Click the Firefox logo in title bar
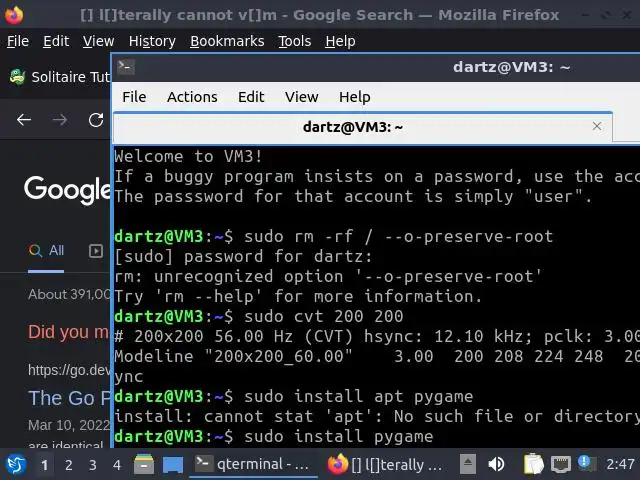This screenshot has width=640, height=480. (14, 15)
